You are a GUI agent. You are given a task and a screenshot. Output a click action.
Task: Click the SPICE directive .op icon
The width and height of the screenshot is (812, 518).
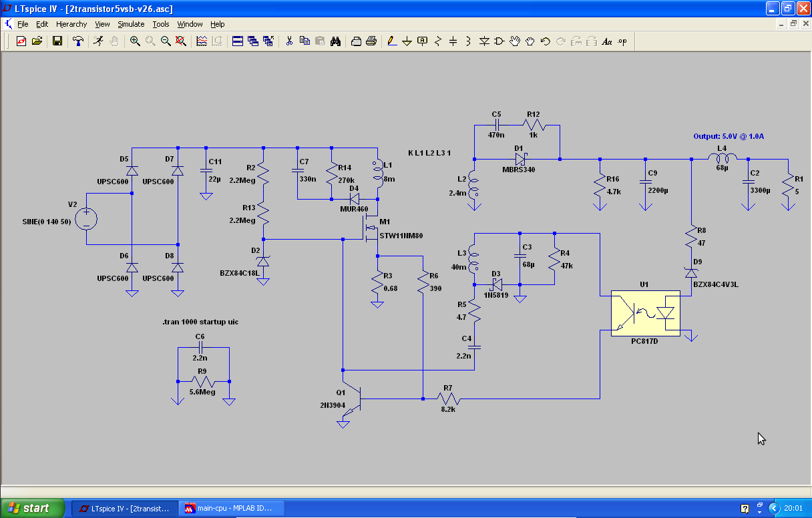click(x=622, y=41)
